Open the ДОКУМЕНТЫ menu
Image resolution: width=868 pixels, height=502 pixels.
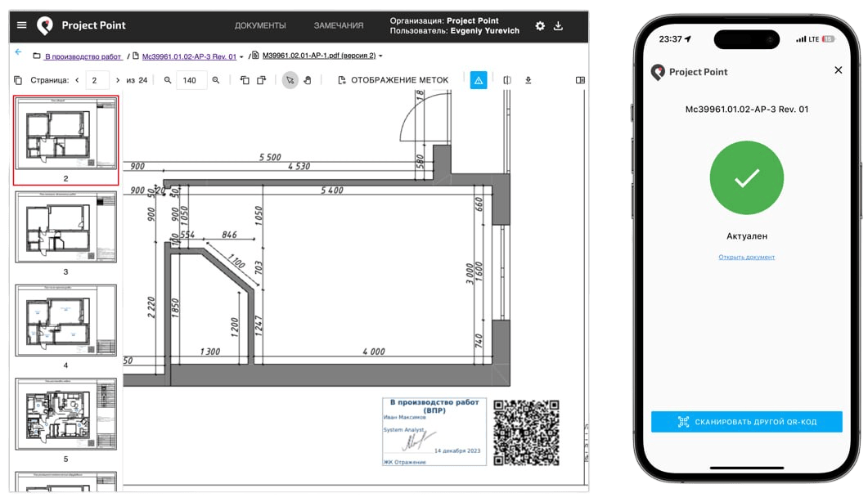pyautogui.click(x=260, y=25)
